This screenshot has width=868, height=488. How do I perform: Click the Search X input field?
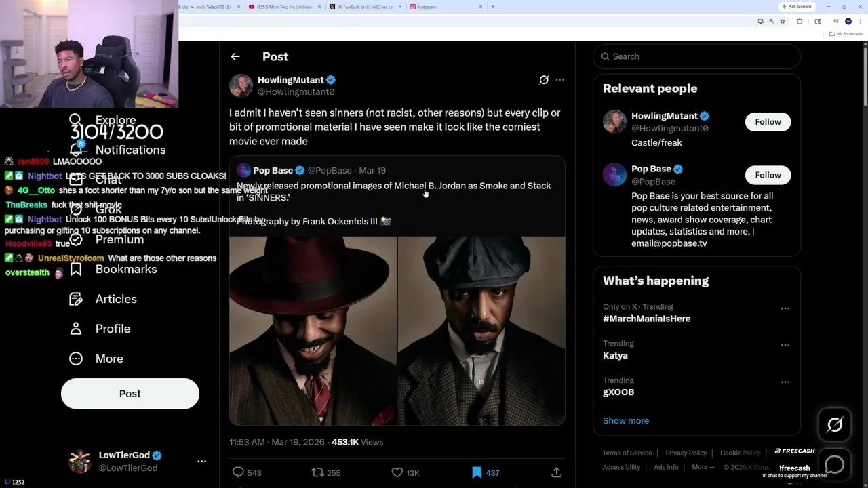tap(696, 56)
